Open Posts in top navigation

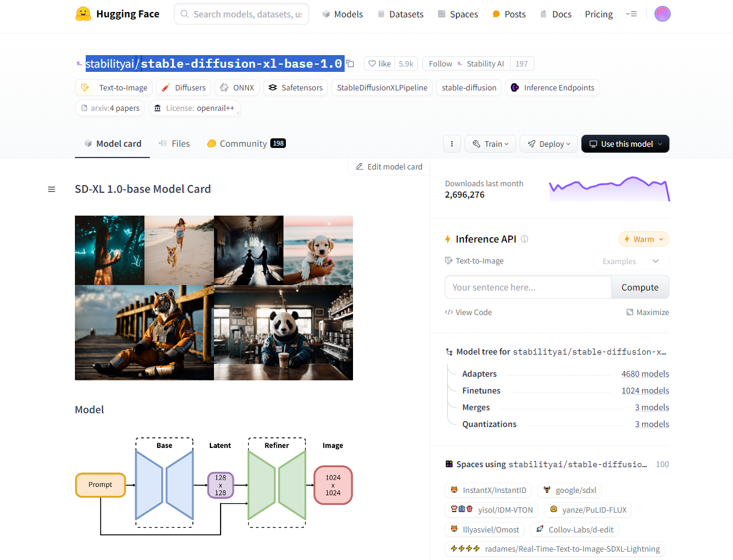tap(509, 14)
